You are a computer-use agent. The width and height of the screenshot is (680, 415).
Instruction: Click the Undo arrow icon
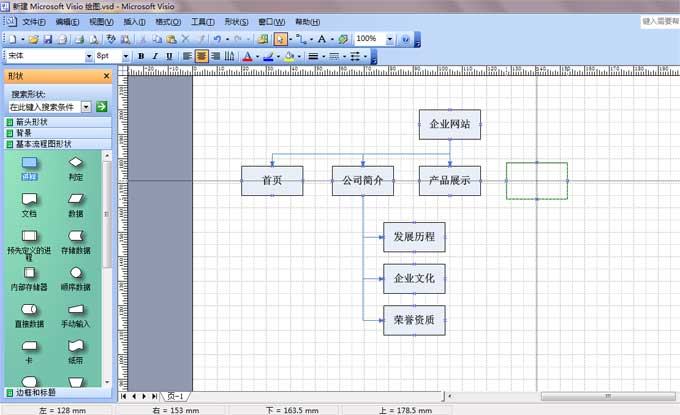pyautogui.click(x=216, y=39)
